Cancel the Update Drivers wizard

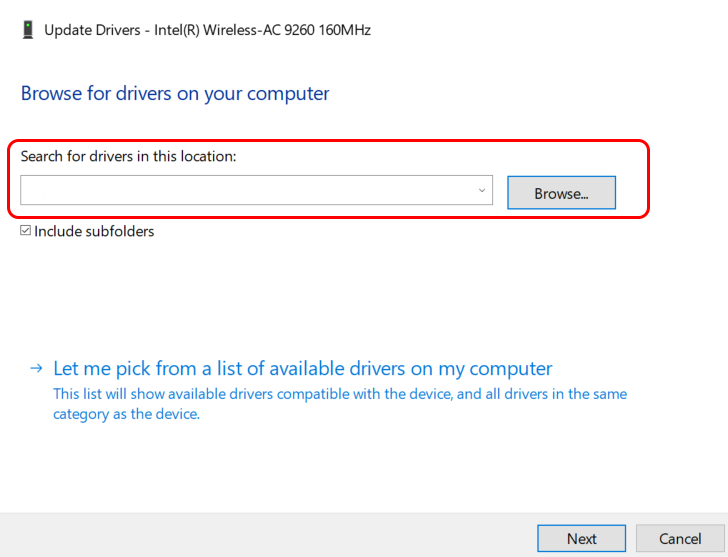coord(680,538)
